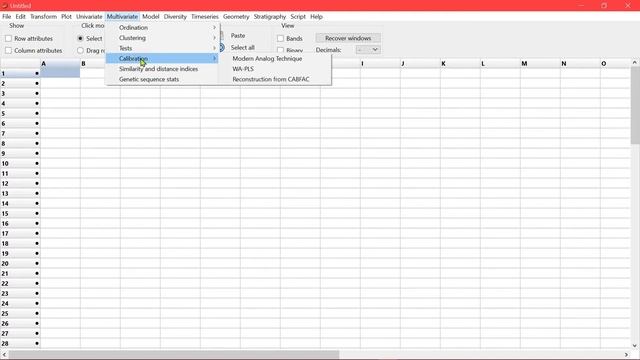Image resolution: width=640 pixels, height=360 pixels.
Task: Select row header 1
Action: 20,73
